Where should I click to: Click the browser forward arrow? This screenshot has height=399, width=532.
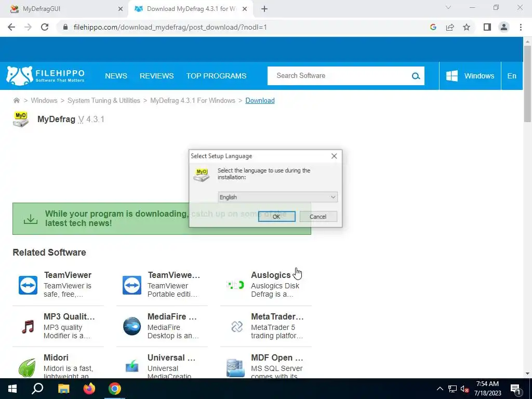[x=28, y=27]
